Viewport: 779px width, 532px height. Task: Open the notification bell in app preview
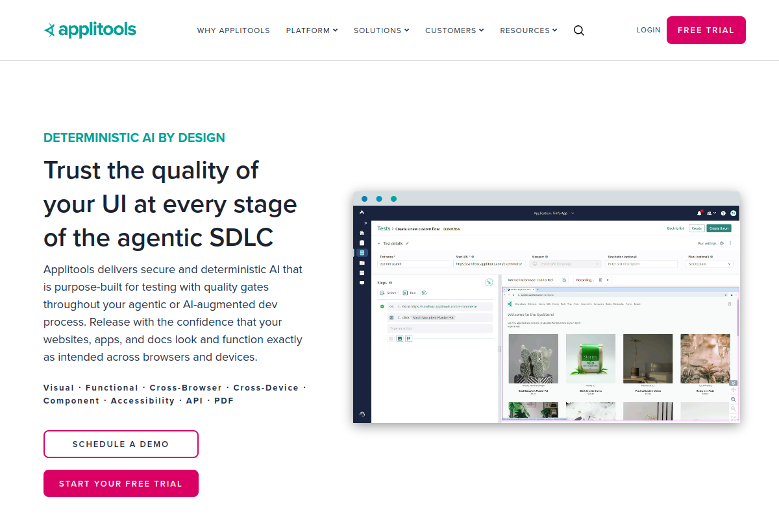[x=699, y=213]
